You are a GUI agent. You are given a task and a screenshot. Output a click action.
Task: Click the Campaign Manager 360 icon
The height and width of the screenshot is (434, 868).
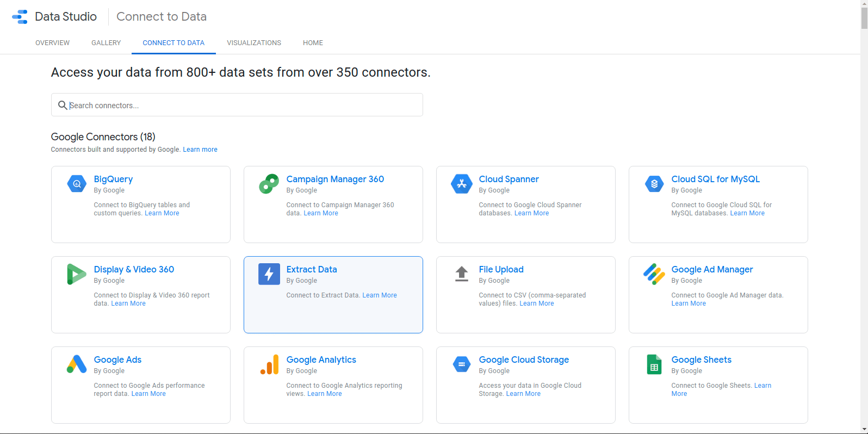[x=269, y=184]
